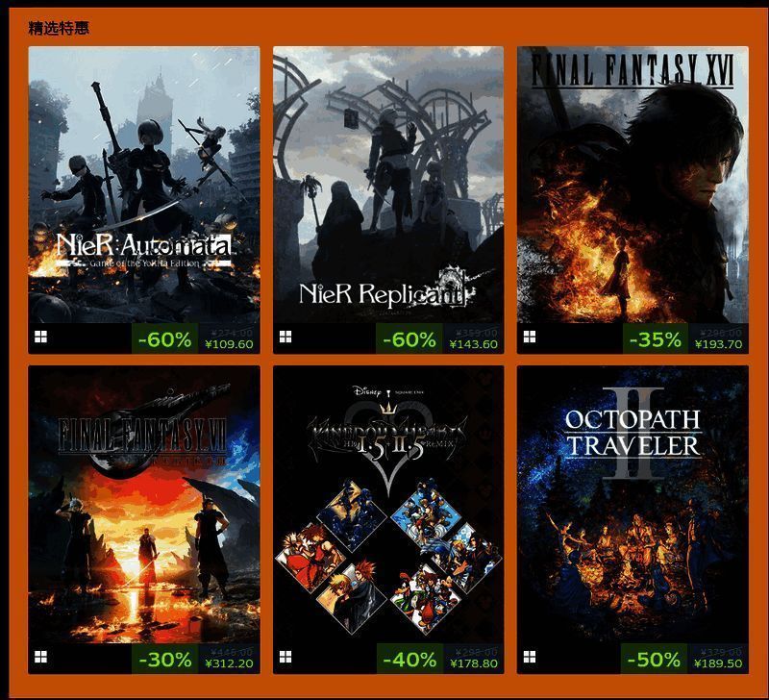Open NieR:Automata game cover
Viewport: 769px width, 700px height.
point(144,185)
